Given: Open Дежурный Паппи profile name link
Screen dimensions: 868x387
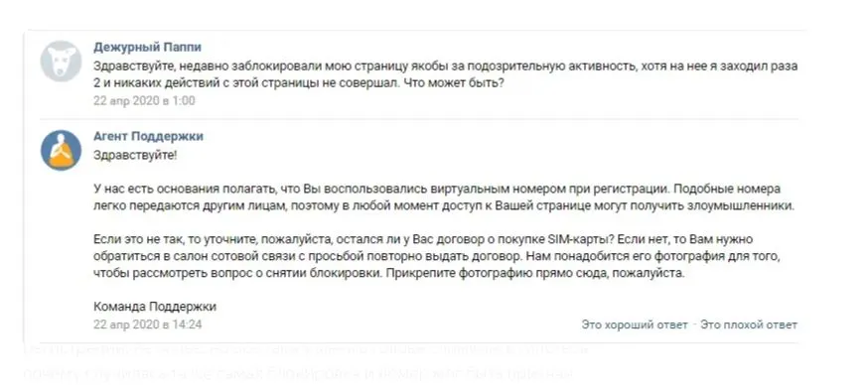Looking at the screenshot, I should coord(147,47).
